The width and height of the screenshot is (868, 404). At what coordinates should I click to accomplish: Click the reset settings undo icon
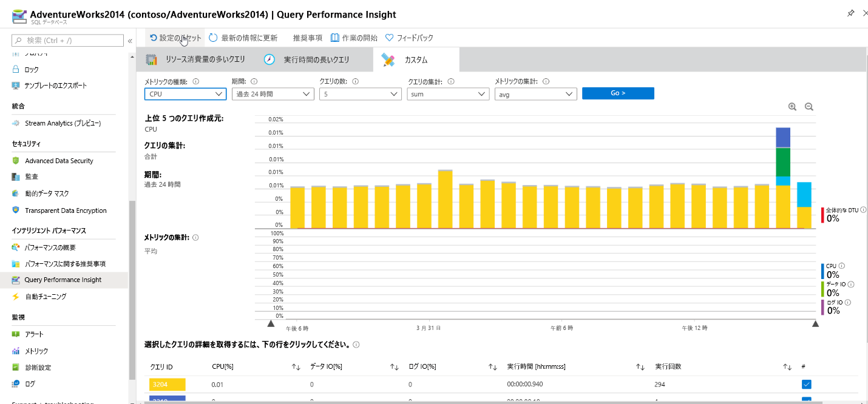(154, 38)
